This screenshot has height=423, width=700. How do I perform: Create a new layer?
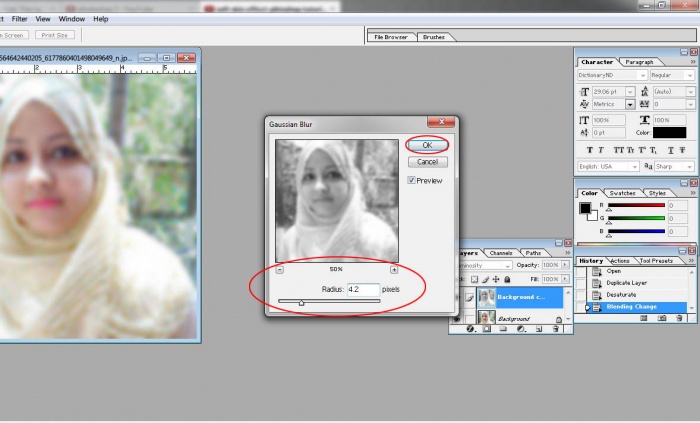[x=539, y=329]
